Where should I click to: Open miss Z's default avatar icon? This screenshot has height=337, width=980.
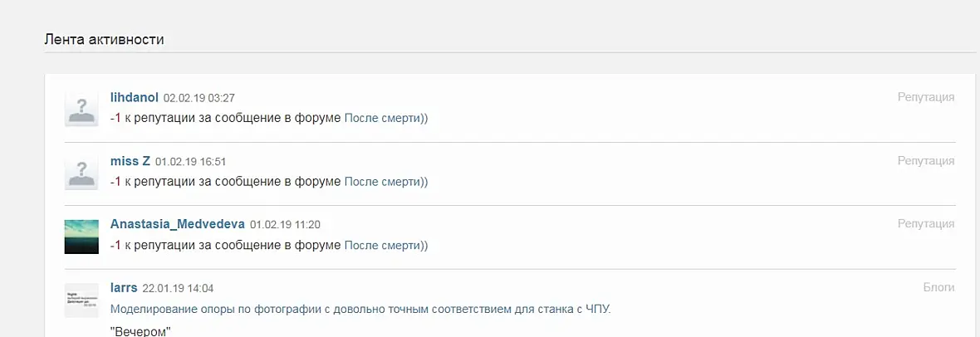(82, 173)
